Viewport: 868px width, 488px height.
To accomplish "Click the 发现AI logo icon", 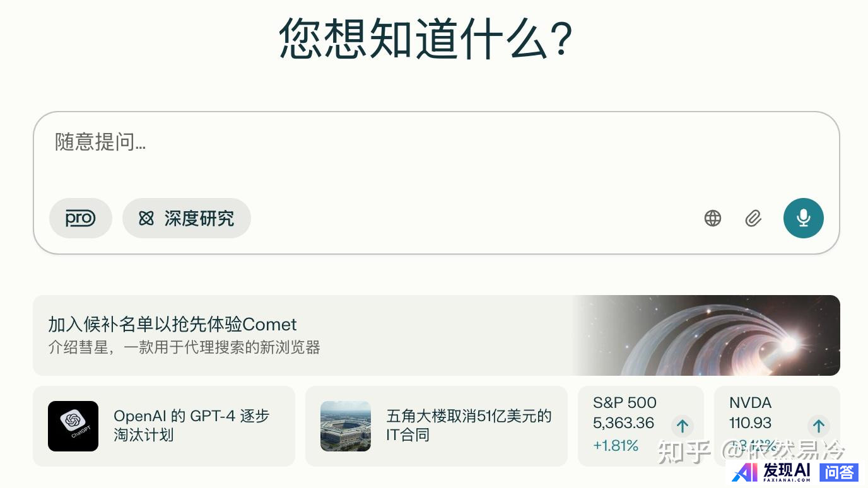I will (x=744, y=472).
